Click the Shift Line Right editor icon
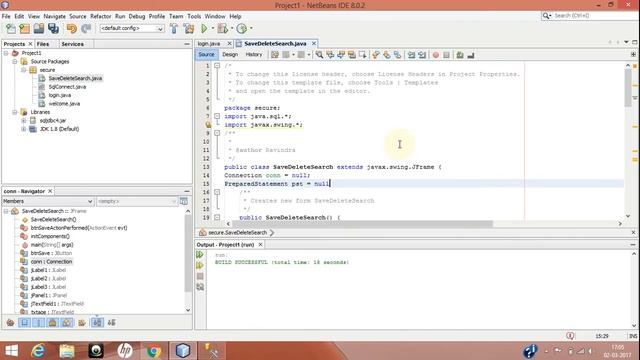 pyautogui.click(x=422, y=55)
